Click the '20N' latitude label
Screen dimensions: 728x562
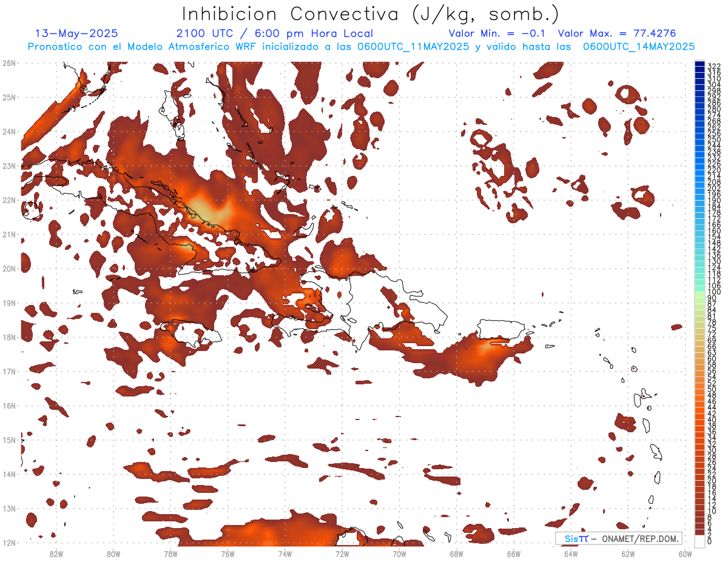[8, 269]
